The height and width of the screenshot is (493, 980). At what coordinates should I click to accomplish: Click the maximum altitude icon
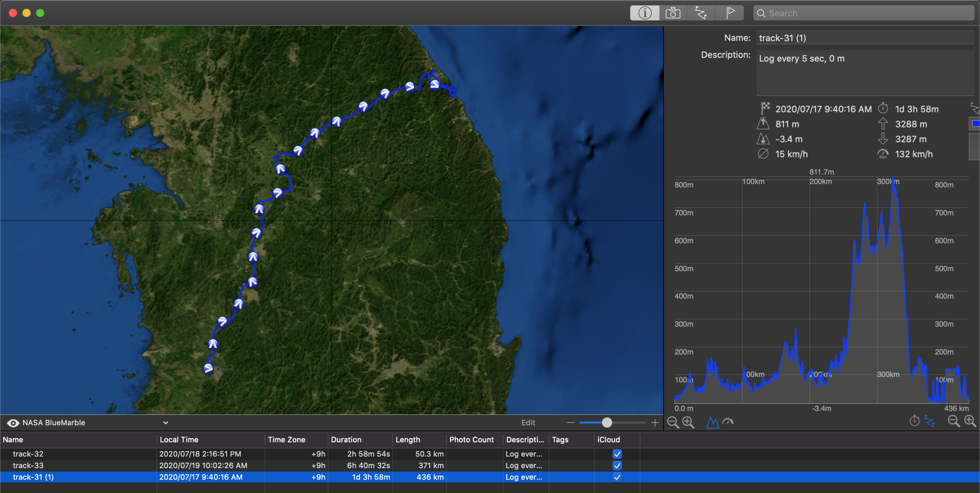(x=763, y=124)
